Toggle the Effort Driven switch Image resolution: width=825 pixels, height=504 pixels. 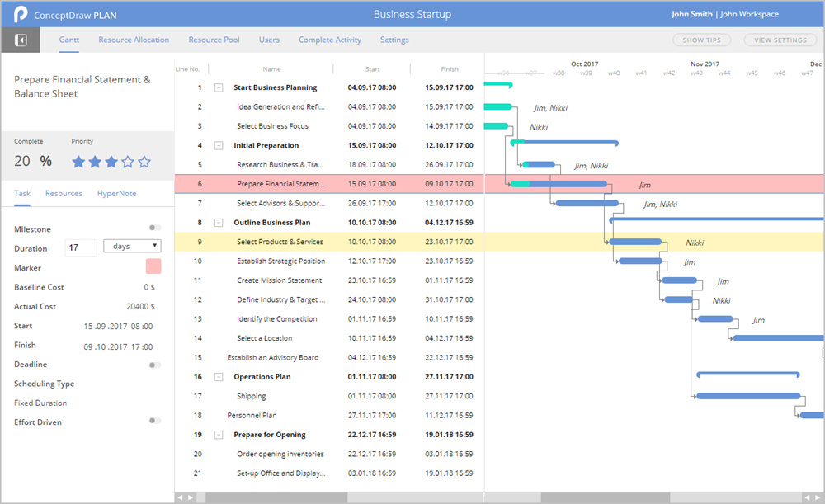(x=154, y=421)
